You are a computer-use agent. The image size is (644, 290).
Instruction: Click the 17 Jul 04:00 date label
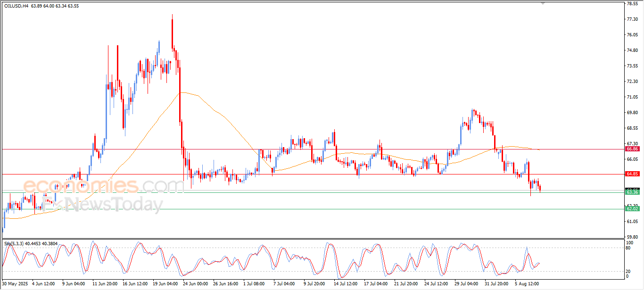click(x=376, y=284)
